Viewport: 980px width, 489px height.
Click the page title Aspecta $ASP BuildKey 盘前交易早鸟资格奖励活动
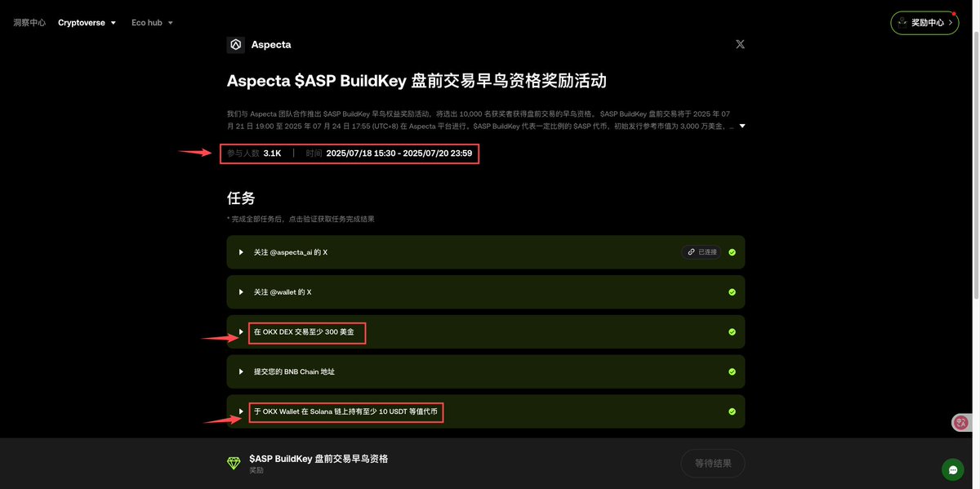tap(416, 81)
